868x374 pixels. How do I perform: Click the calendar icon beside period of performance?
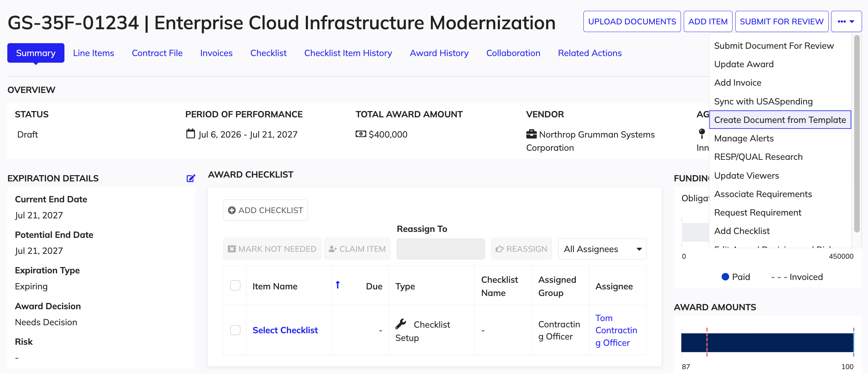coord(191,134)
